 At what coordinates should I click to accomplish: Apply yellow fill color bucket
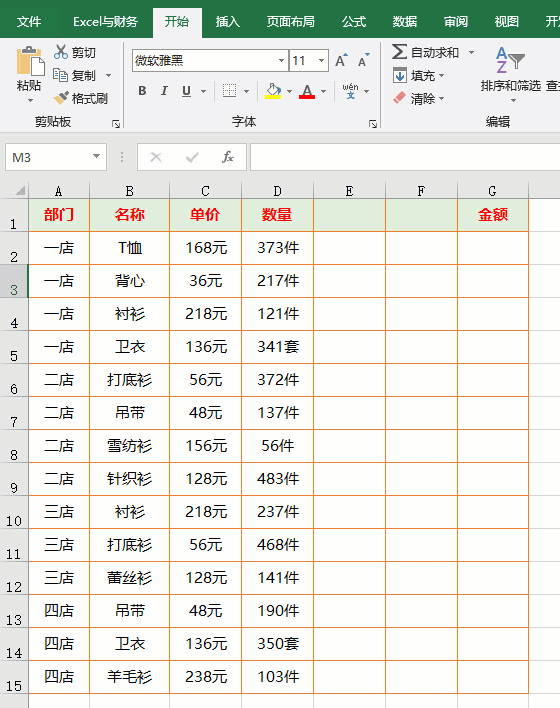pyautogui.click(x=273, y=91)
